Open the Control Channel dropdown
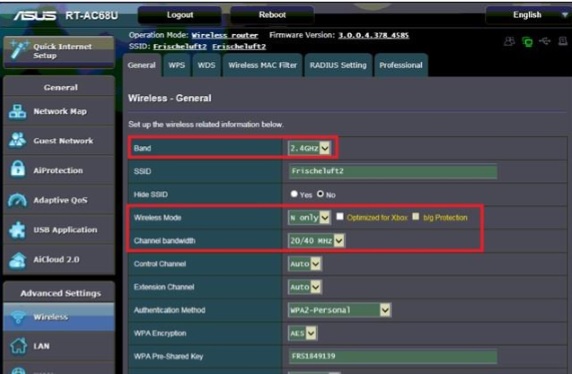 tap(305, 264)
